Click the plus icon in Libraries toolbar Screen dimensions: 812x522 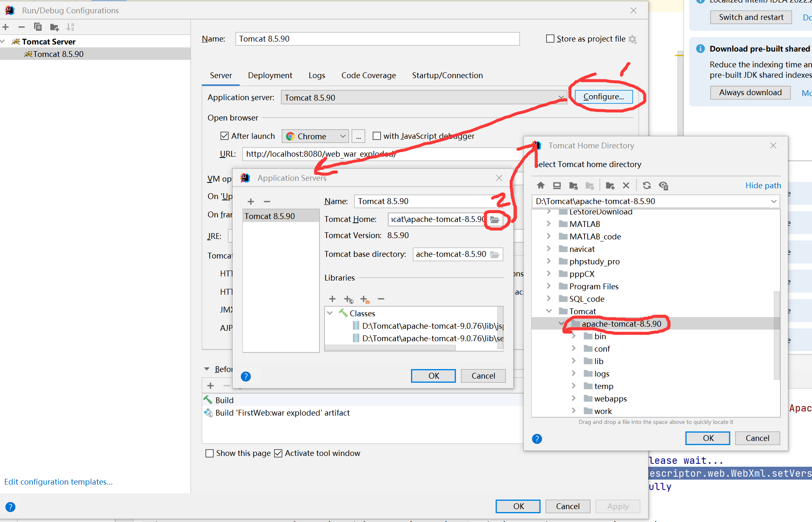[332, 299]
